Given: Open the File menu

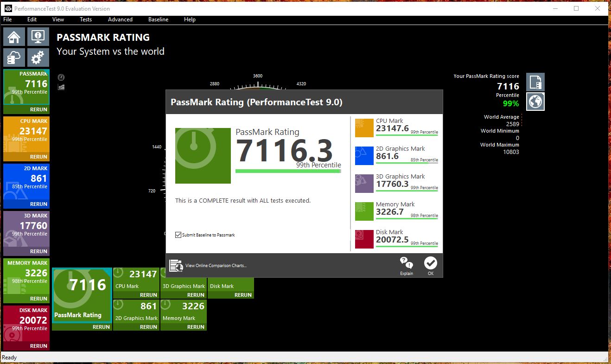Looking at the screenshot, I should [7, 19].
